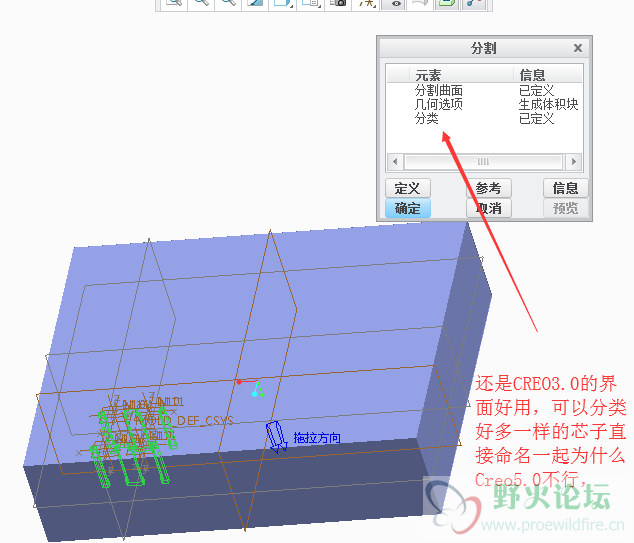Click the 预览 button
The height and width of the screenshot is (543, 634).
click(x=565, y=208)
